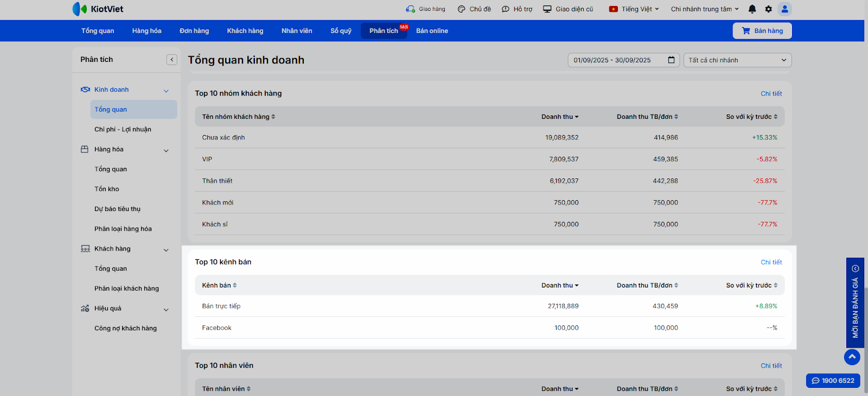
Task: Click the Giao diện cũ monitor icon
Action: click(x=547, y=9)
